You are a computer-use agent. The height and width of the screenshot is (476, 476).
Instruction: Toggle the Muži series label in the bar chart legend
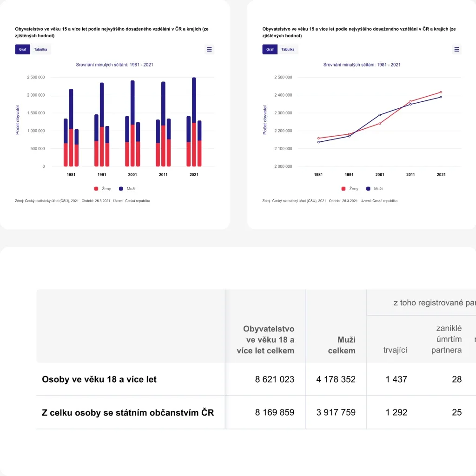(x=130, y=189)
